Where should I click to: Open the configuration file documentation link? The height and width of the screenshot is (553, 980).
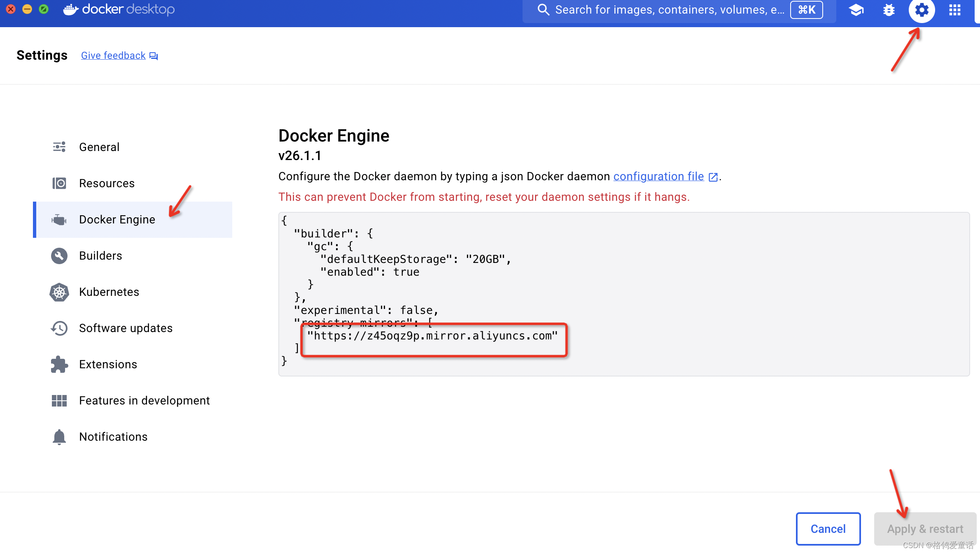click(658, 177)
